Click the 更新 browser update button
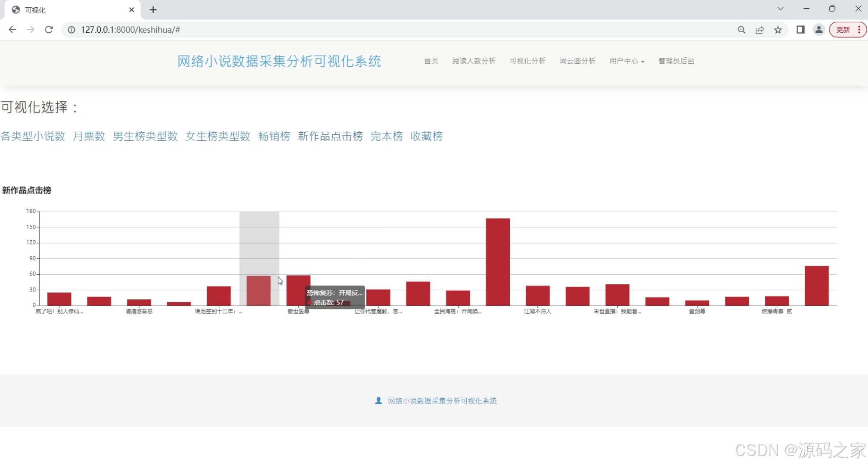Image resolution: width=868 pixels, height=465 pixels. point(843,30)
